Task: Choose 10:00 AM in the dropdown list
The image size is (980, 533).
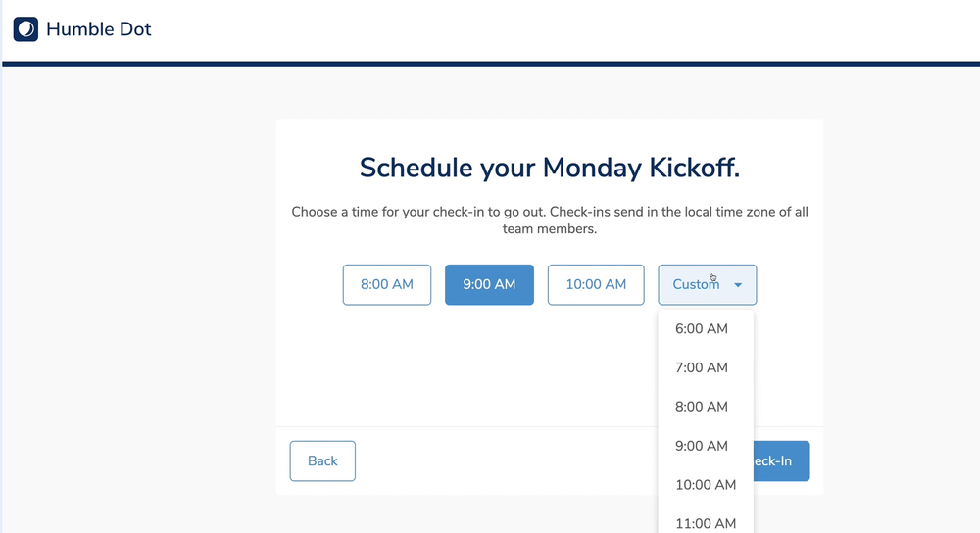Action: [x=706, y=485]
